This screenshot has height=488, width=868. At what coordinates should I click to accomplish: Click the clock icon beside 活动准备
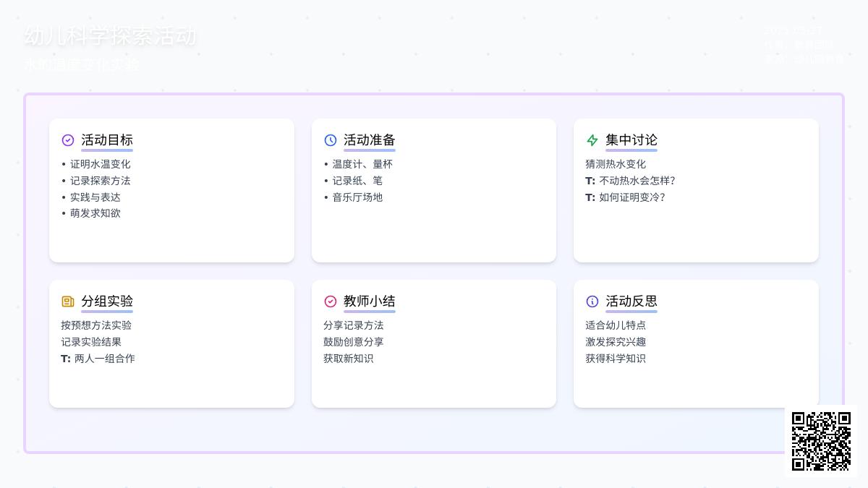click(x=331, y=140)
